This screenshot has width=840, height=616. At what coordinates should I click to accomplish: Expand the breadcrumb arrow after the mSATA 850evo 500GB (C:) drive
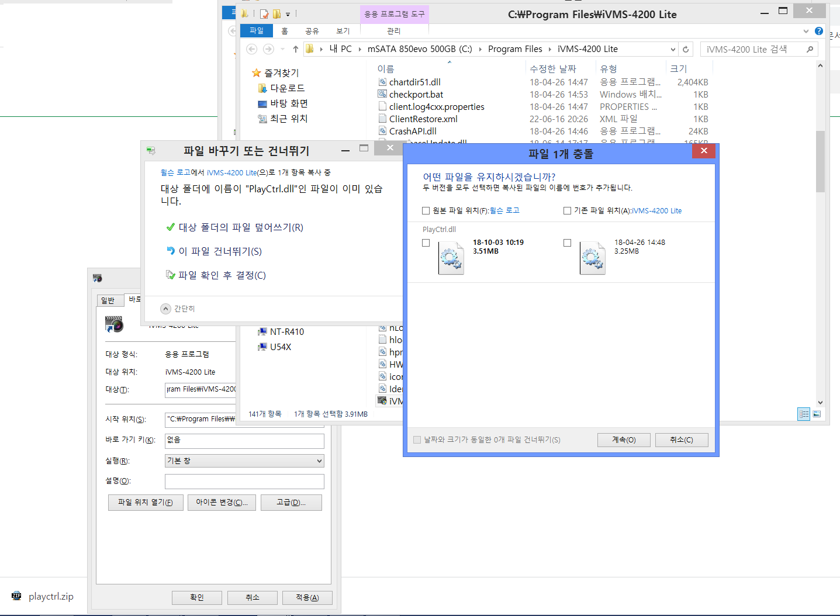[481, 49]
